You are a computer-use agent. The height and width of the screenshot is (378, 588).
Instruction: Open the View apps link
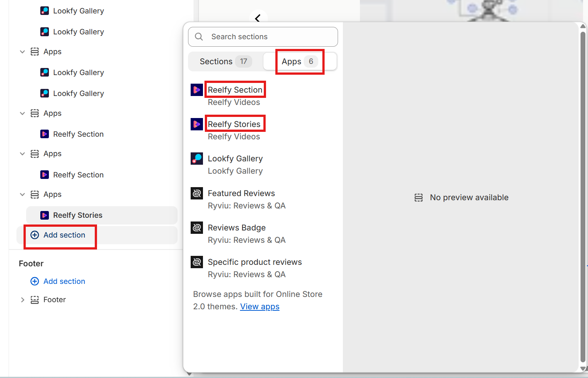pyautogui.click(x=260, y=307)
